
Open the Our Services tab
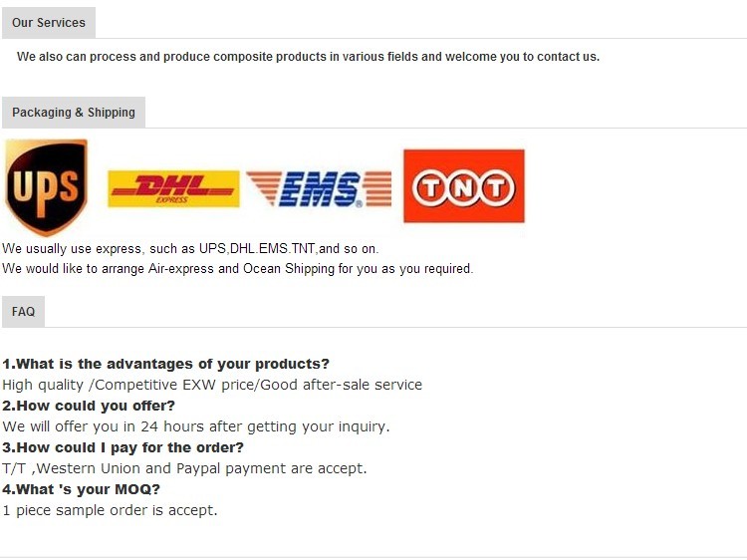[49, 22]
